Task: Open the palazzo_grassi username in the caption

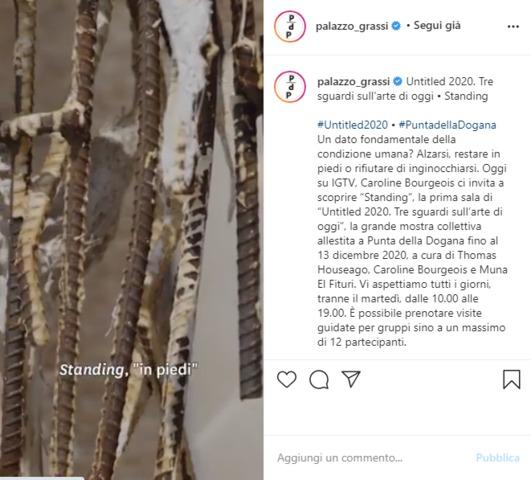Action: pos(354,82)
